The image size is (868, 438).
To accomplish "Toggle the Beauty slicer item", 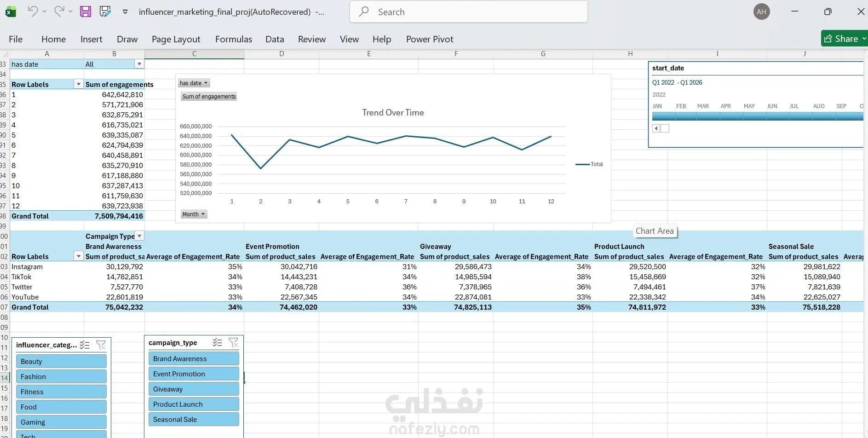I will [x=61, y=362].
